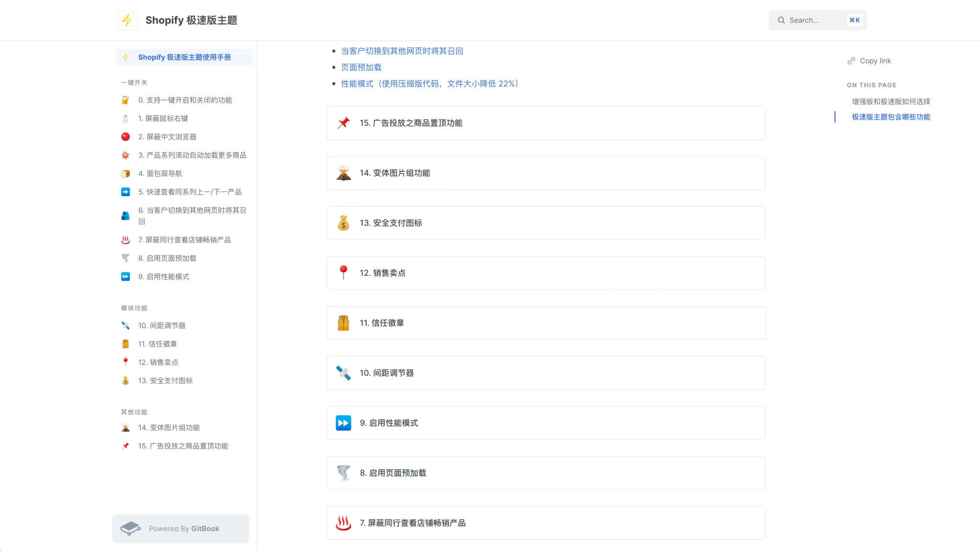Screen dimensions: 980x551
Task: Click the hot springs icon on card 7
Action: pos(343,523)
